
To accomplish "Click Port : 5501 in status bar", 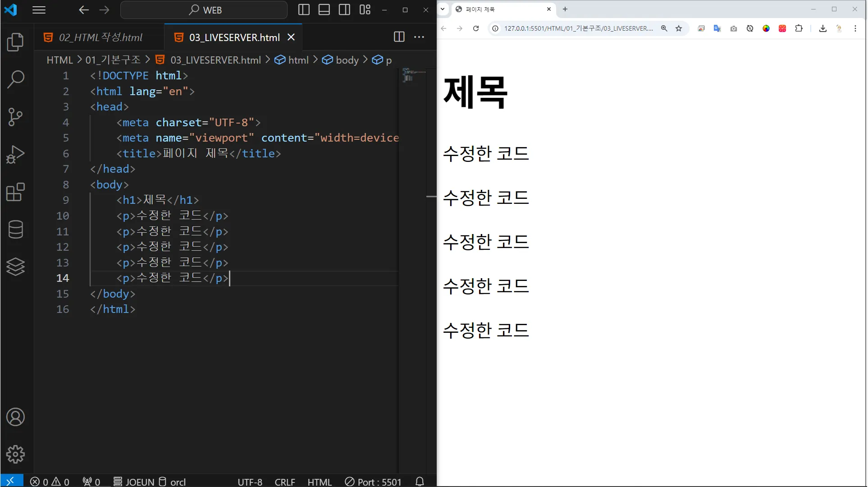I will pyautogui.click(x=373, y=482).
